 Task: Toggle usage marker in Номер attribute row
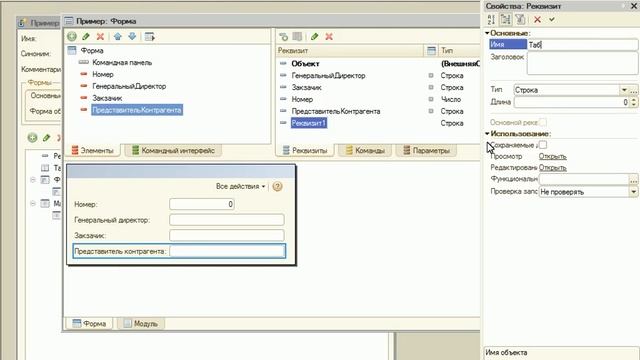pos(431,99)
